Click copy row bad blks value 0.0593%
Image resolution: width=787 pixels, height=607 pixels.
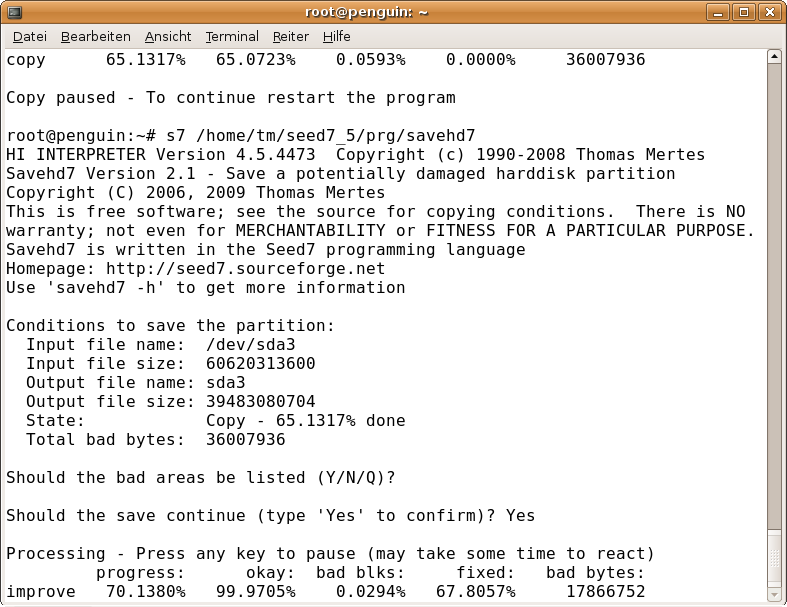coord(370,60)
